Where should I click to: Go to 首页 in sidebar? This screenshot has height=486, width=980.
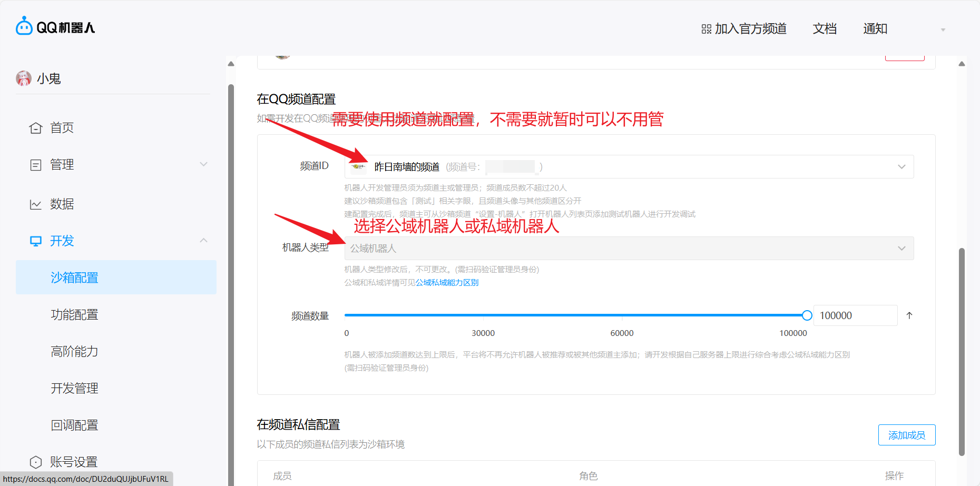pos(62,128)
